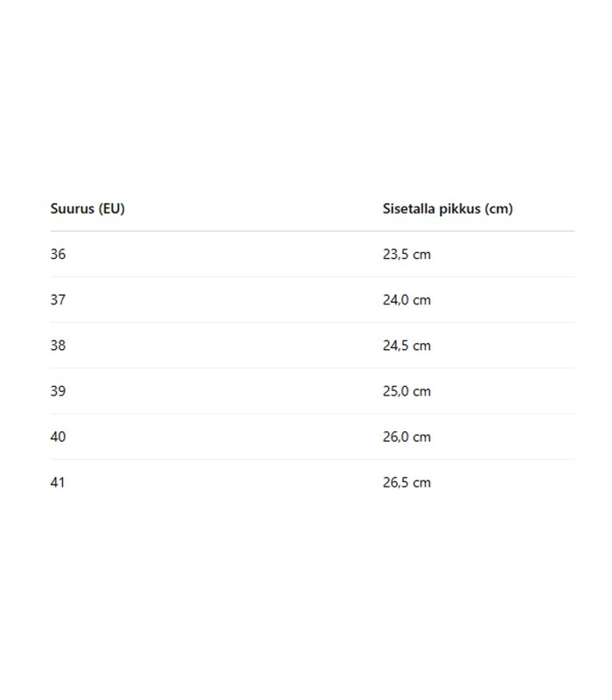
Task: Select size 40 cell
Action: pyautogui.click(x=58, y=437)
